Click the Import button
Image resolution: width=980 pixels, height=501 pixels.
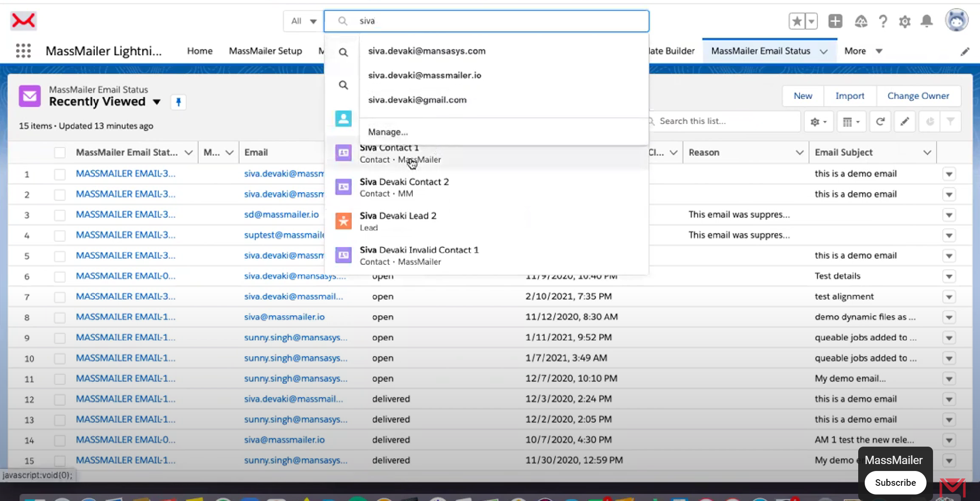point(850,96)
